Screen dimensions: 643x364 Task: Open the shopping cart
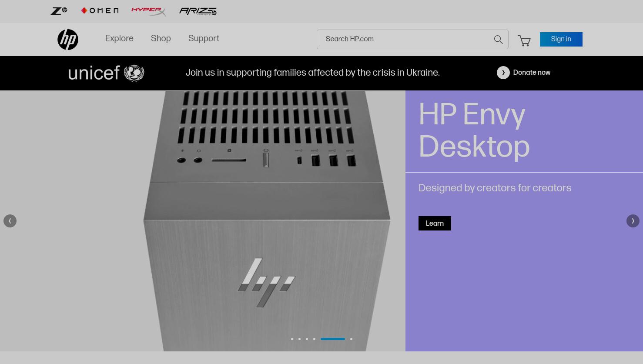pos(524,40)
